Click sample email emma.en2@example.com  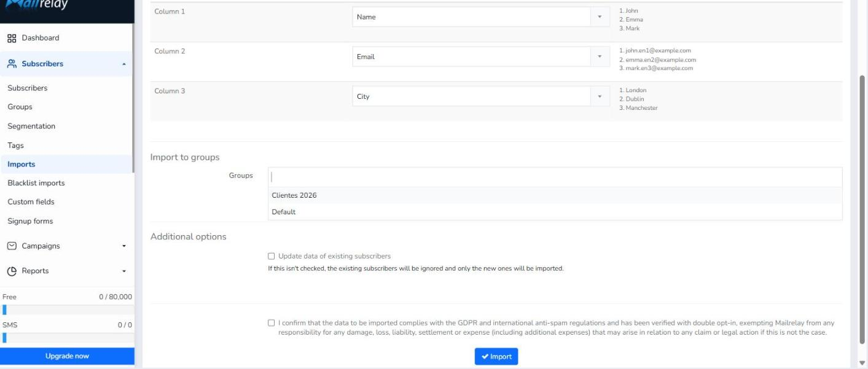660,60
